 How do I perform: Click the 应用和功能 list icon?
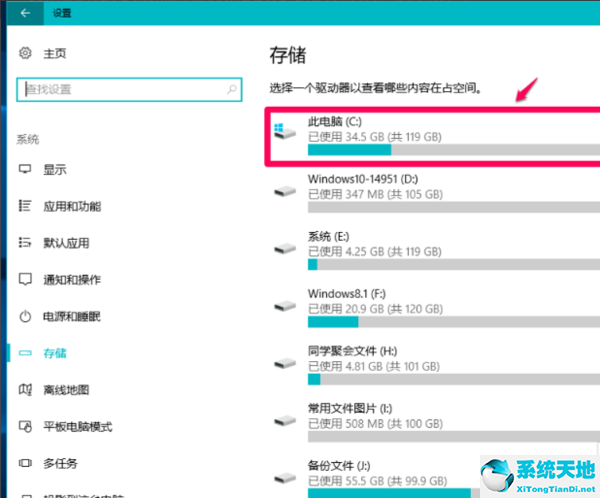click(25, 206)
